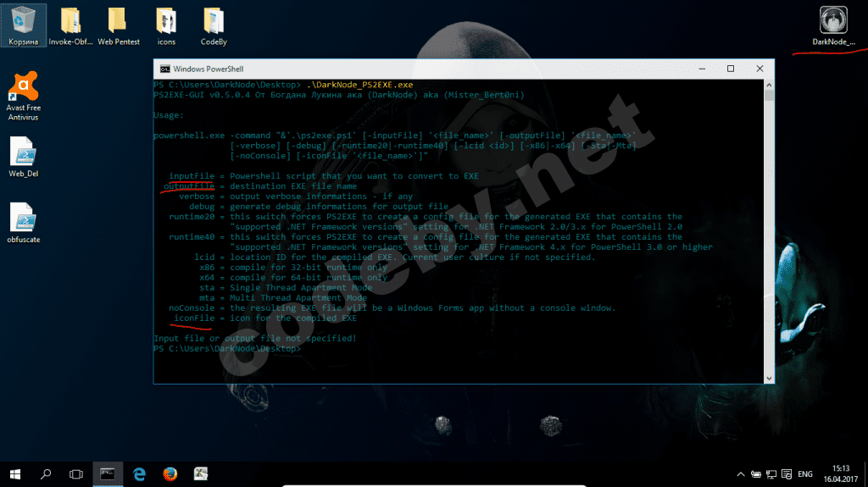Viewport: 868px width, 487px height.
Task: Click the final PS C:\Users\DarkNode\Desktop> prompt
Action: click(x=227, y=349)
